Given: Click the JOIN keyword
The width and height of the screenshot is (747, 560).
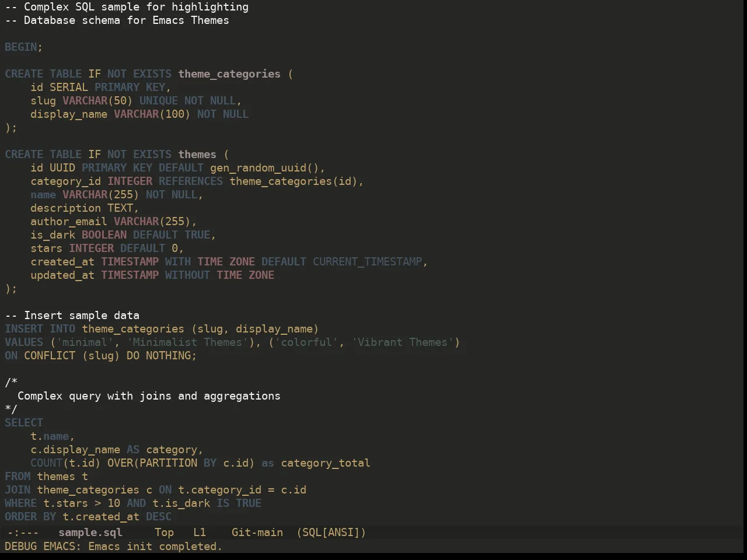Looking at the screenshot, I should [18, 489].
